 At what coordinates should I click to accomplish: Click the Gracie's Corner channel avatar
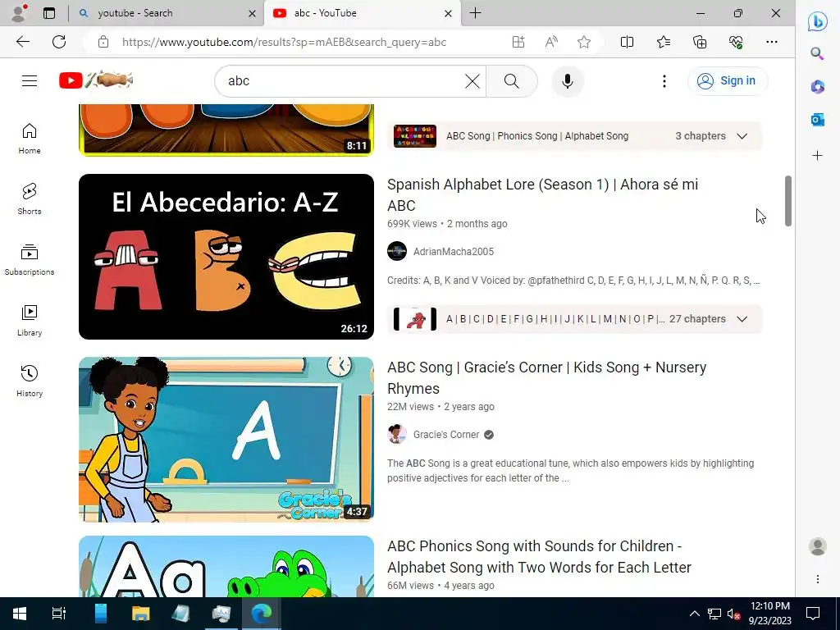(397, 435)
